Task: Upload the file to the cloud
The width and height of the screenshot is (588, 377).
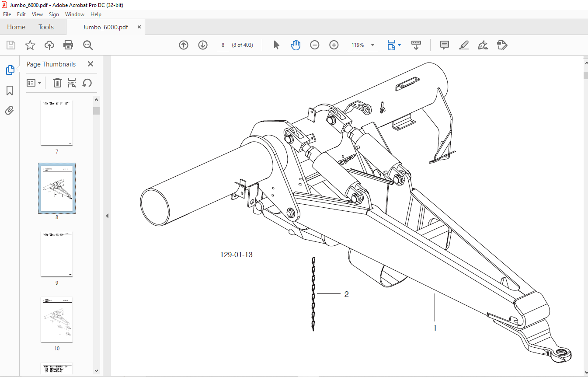Action: coord(49,45)
